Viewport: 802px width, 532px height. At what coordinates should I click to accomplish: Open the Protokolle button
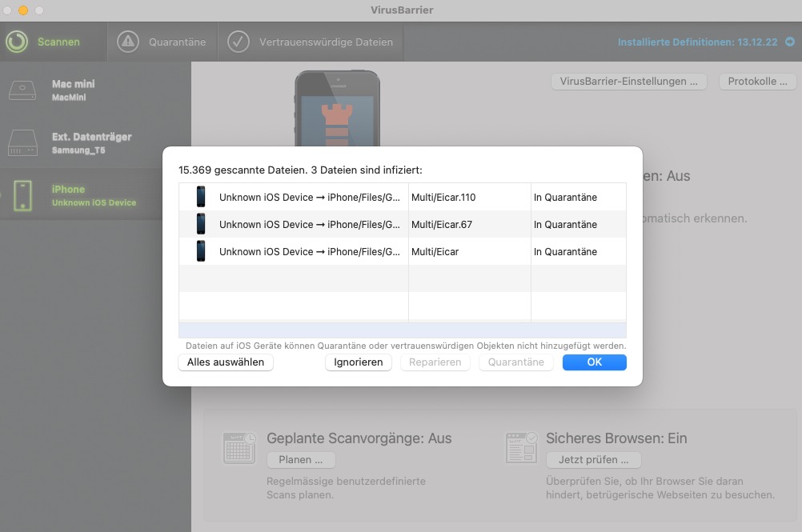point(757,82)
